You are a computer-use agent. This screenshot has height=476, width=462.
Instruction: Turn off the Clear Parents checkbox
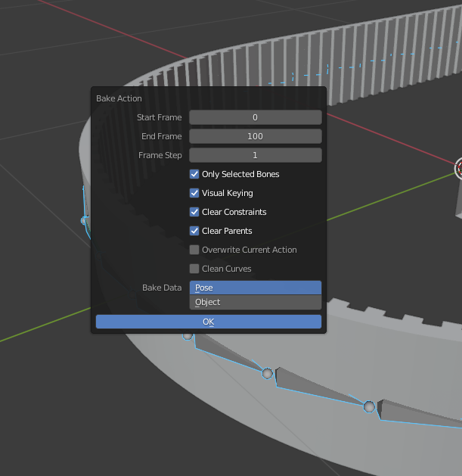coord(194,231)
